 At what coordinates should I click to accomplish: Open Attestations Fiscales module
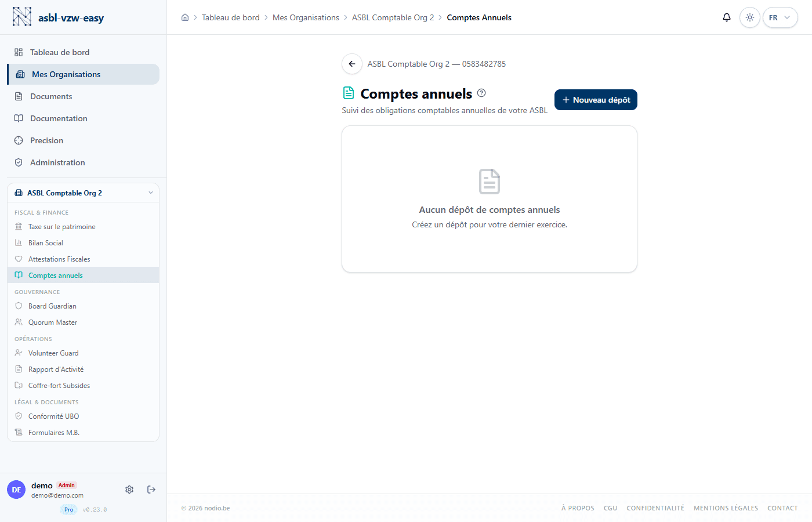(x=83, y=259)
